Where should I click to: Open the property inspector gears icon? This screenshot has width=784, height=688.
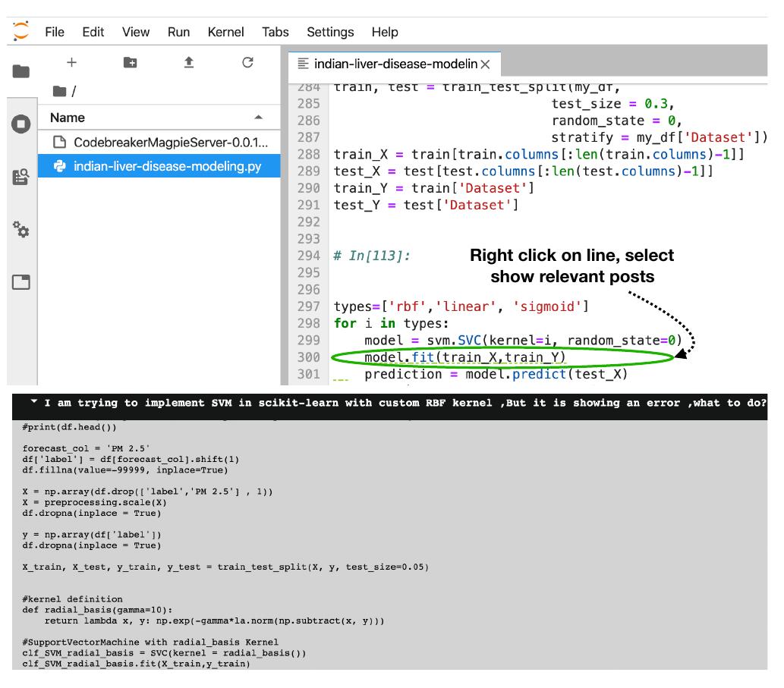[x=21, y=229]
